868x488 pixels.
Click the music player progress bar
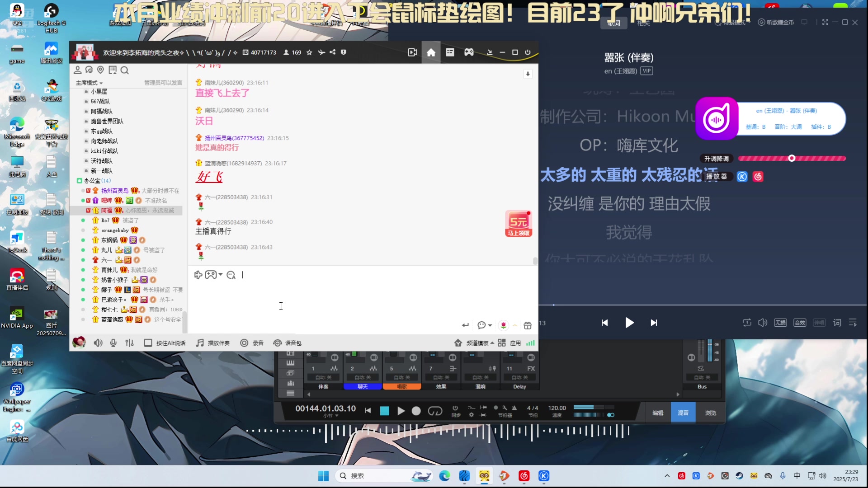pos(703,305)
